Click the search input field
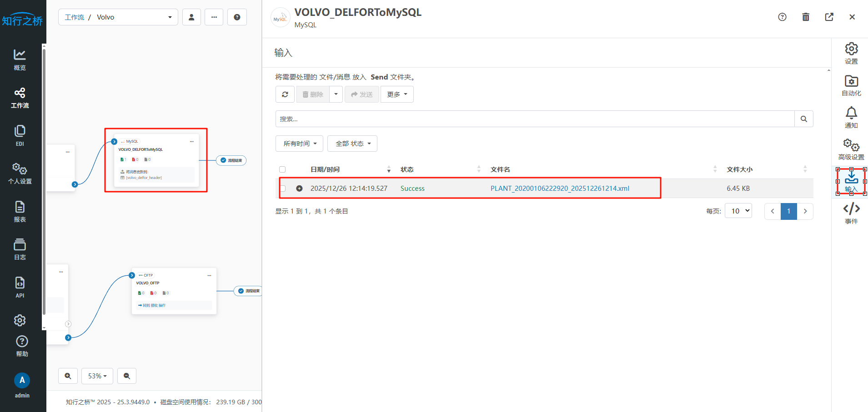The image size is (868, 412). tap(535, 119)
